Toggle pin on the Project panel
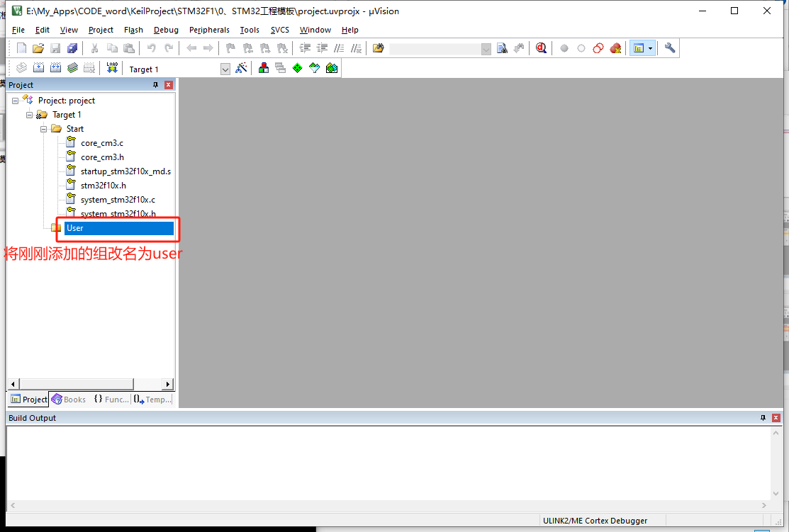 pos(155,85)
